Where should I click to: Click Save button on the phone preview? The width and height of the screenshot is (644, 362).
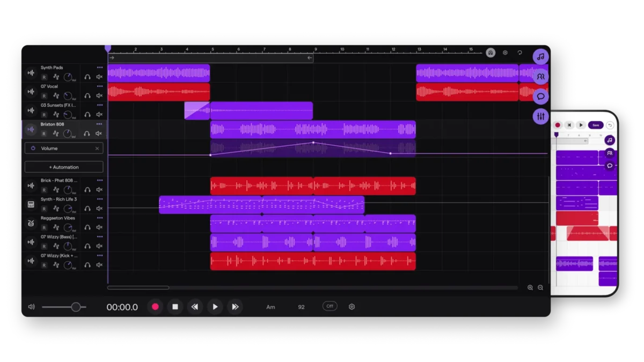[x=595, y=125]
